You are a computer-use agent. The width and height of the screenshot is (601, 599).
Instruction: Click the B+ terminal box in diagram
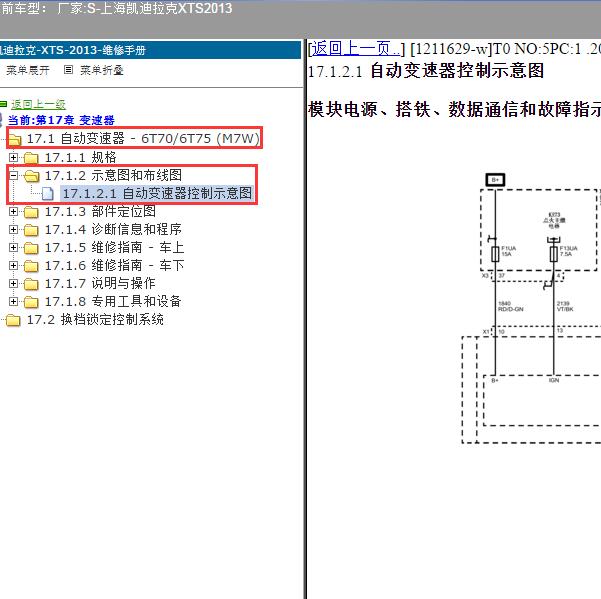[x=495, y=180]
